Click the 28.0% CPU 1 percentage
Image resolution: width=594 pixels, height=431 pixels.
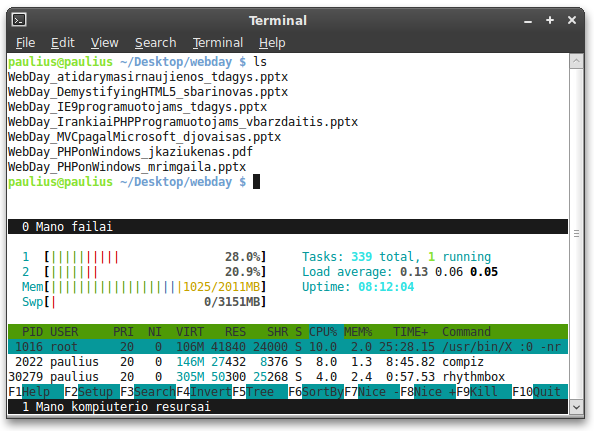point(242,257)
